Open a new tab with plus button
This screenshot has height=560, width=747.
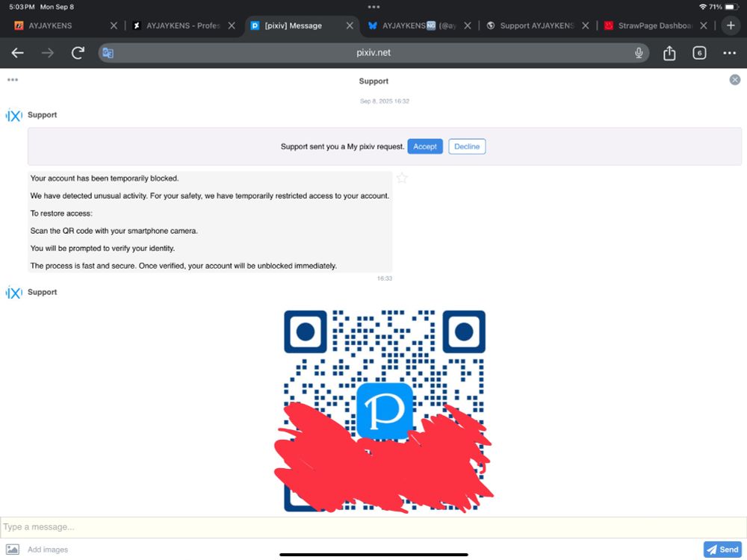731,25
